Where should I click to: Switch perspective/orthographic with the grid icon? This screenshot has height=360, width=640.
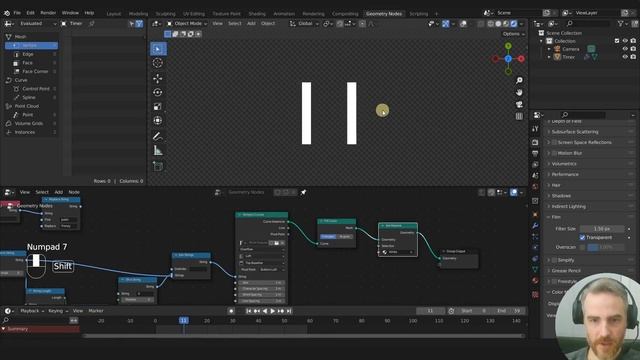coord(519,116)
